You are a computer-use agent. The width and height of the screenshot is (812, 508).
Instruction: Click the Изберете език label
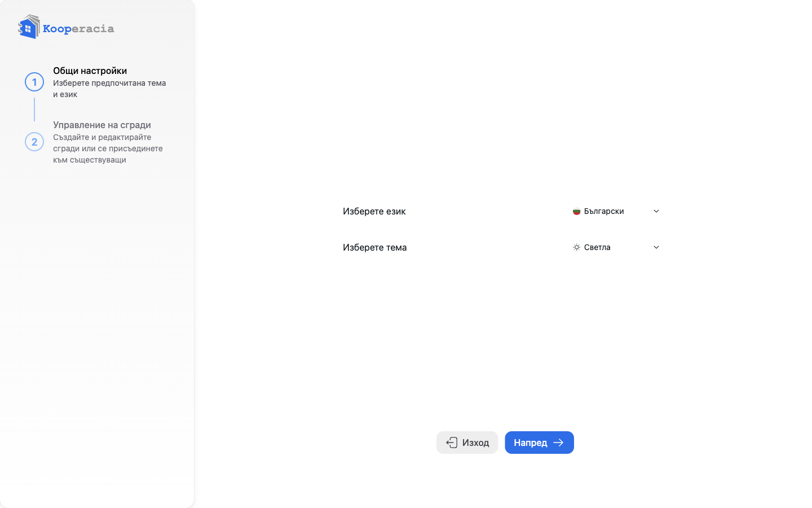374,211
